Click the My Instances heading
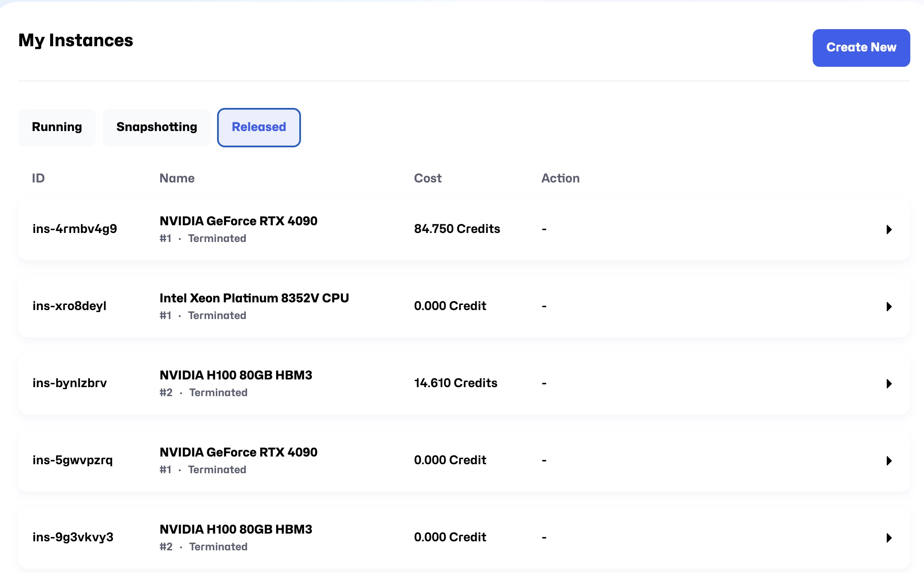The image size is (924, 573). click(x=76, y=40)
